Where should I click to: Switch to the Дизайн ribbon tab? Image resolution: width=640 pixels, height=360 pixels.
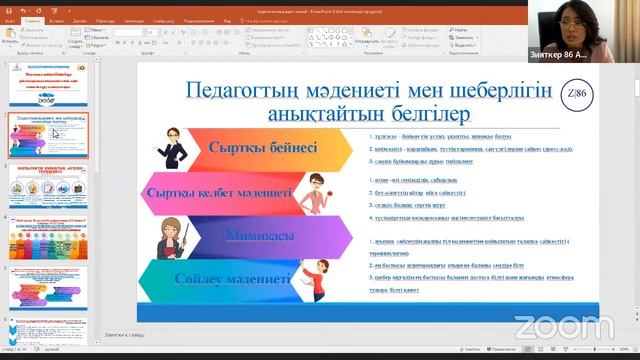pyautogui.click(x=80, y=21)
